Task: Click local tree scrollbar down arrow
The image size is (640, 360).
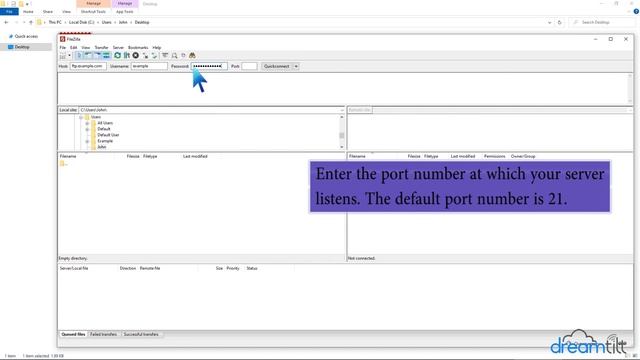Action: click(342, 147)
